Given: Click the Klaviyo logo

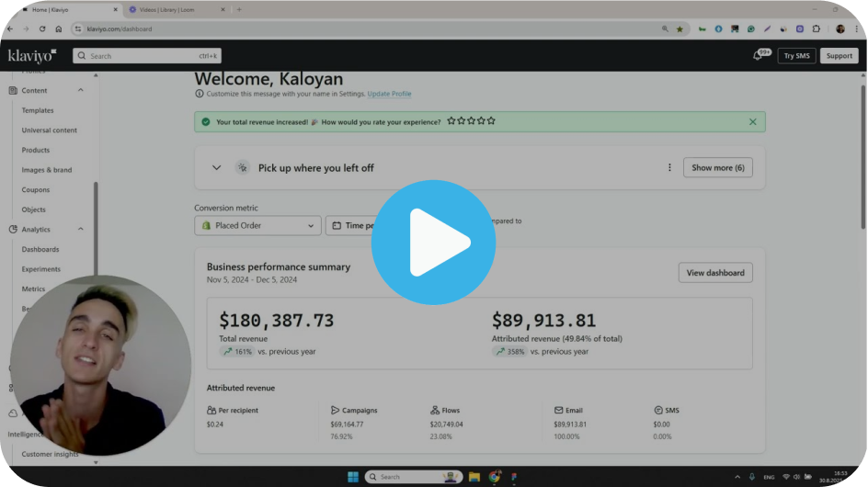Looking at the screenshot, I should (32, 55).
